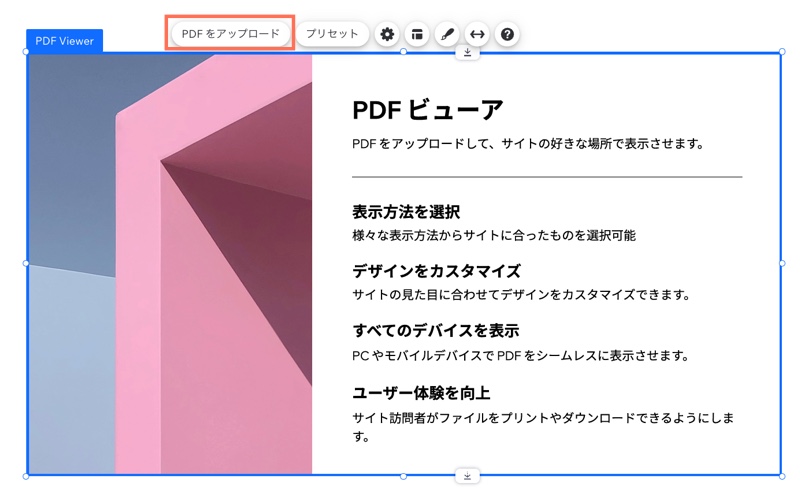Click the pink building image
Viewport: 800px width, 496px height.
pyautogui.click(x=170, y=264)
